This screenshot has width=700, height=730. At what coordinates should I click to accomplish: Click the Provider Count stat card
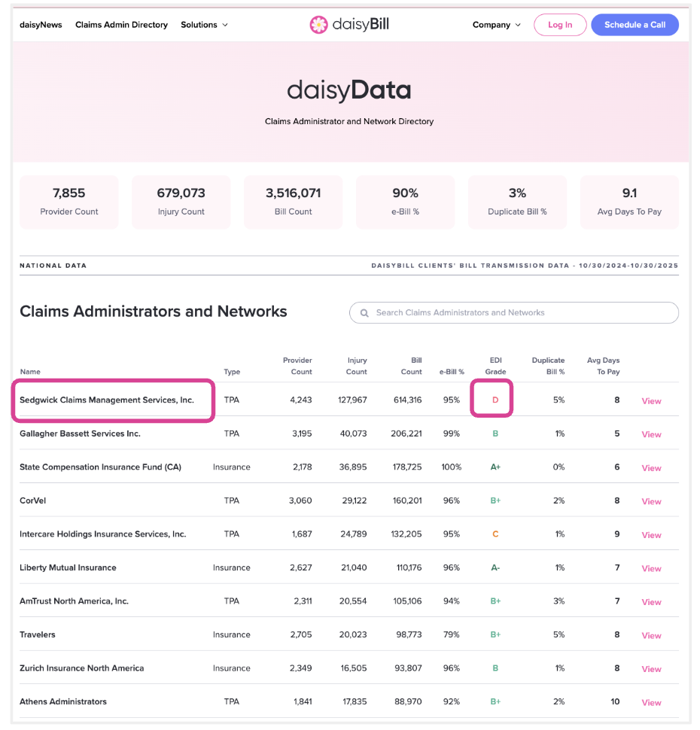pos(69,202)
